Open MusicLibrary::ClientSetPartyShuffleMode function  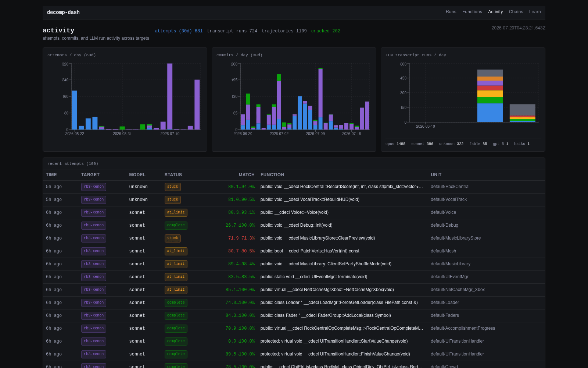coord(326,264)
